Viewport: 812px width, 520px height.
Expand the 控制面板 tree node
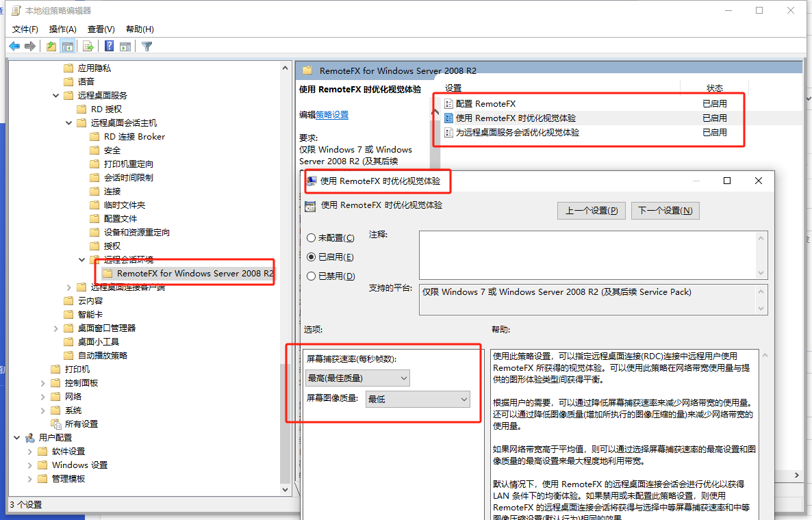pyautogui.click(x=42, y=383)
